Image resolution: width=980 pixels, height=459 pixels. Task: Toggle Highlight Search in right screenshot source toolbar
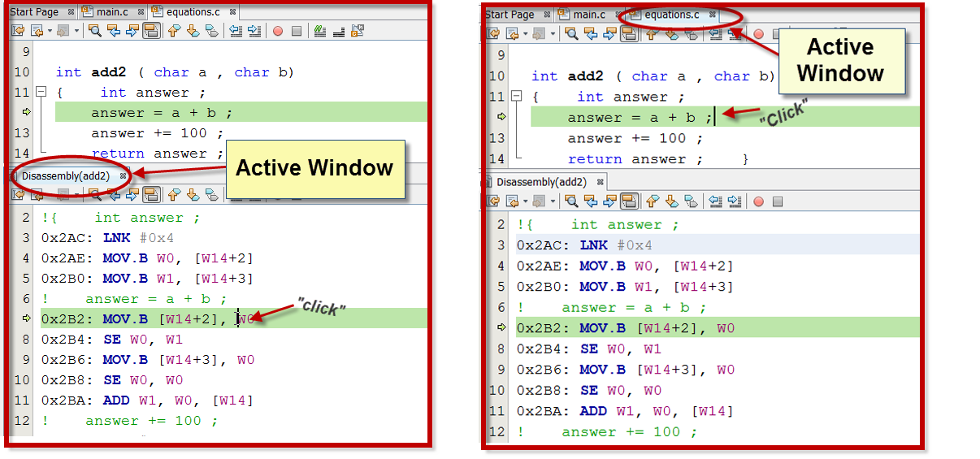coord(628,33)
